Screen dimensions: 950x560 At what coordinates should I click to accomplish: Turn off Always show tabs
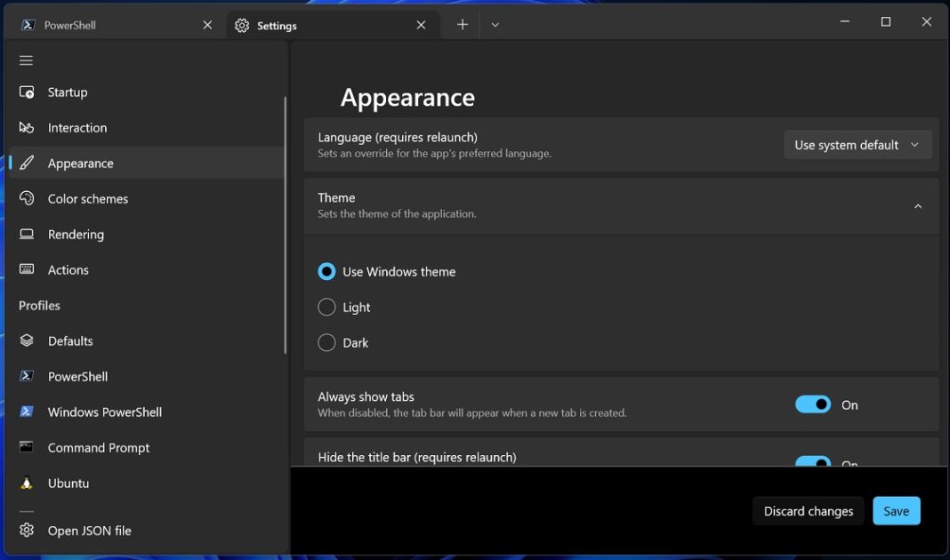(812, 404)
